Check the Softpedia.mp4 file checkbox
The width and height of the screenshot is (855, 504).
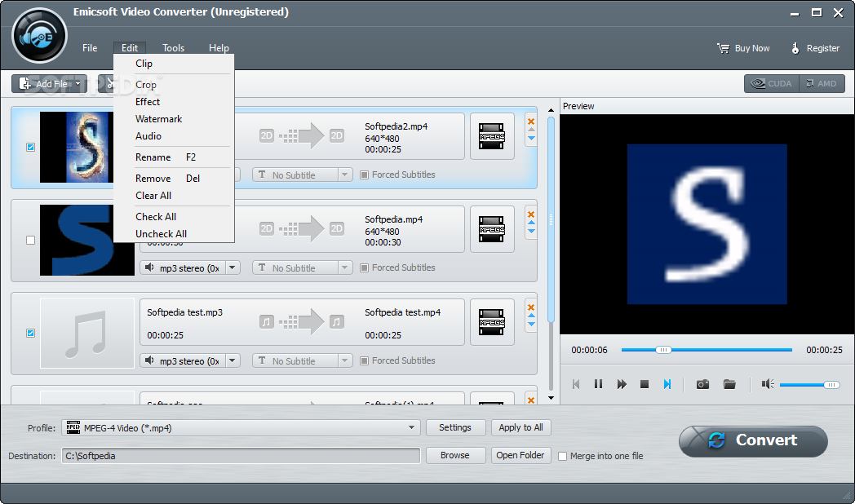(x=30, y=241)
